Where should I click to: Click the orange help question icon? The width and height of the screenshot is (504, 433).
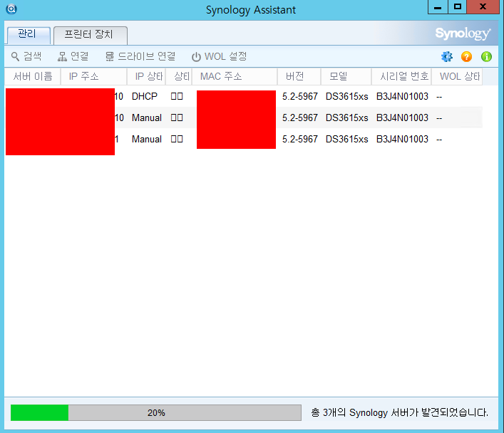pos(466,57)
